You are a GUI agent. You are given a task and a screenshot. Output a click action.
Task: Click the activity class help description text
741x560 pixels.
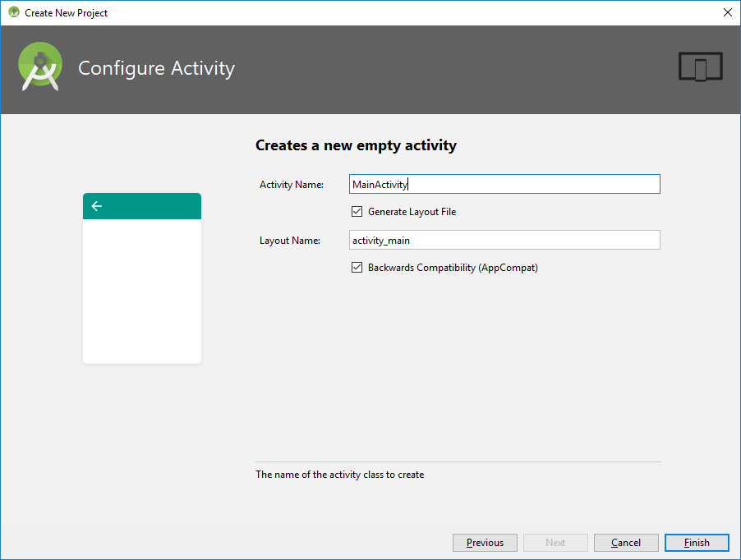click(x=339, y=475)
